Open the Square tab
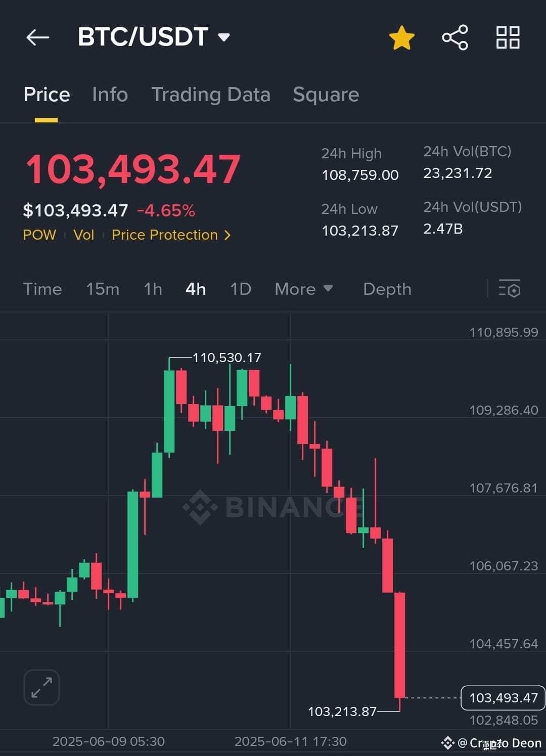Viewport: 546px width, 756px height. point(326,95)
